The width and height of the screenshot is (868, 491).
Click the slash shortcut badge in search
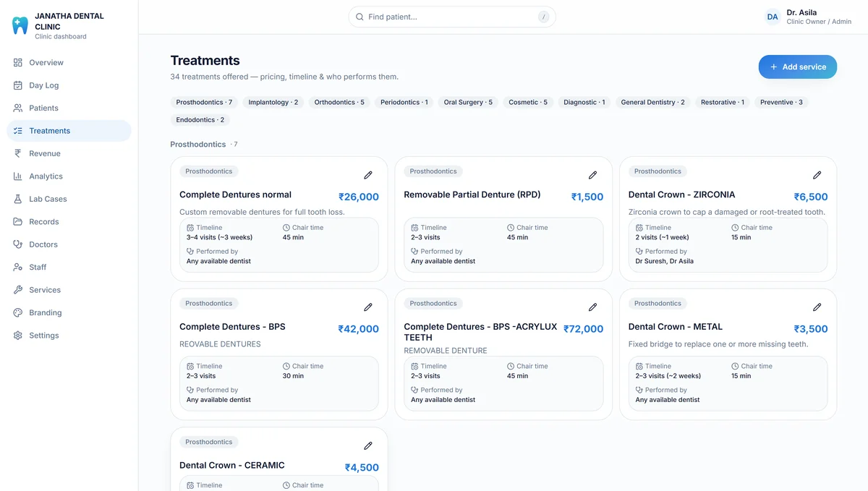click(x=543, y=17)
